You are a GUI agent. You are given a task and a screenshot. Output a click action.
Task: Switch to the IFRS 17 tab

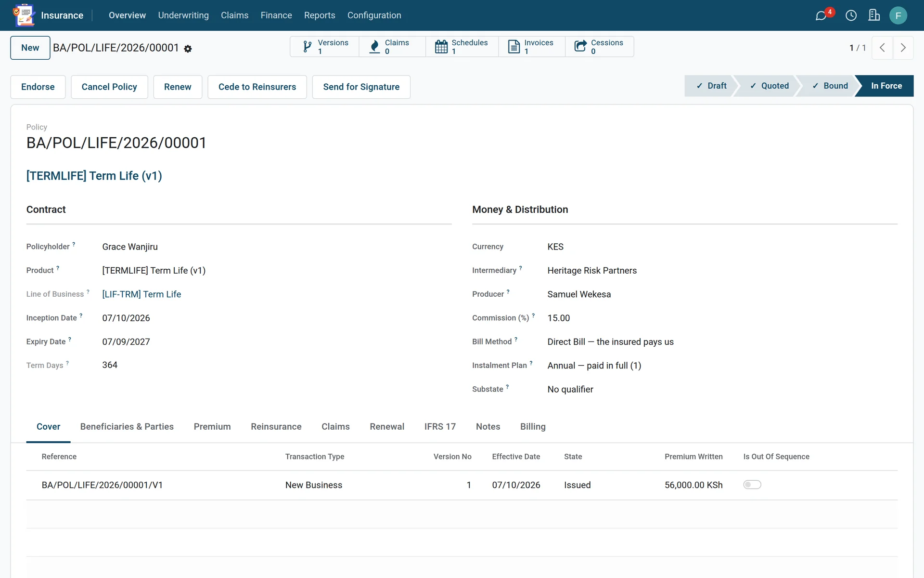tap(440, 427)
